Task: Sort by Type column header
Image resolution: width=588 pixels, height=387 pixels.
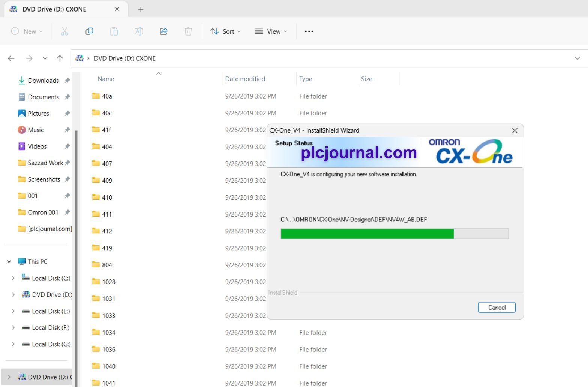Action: (306, 79)
